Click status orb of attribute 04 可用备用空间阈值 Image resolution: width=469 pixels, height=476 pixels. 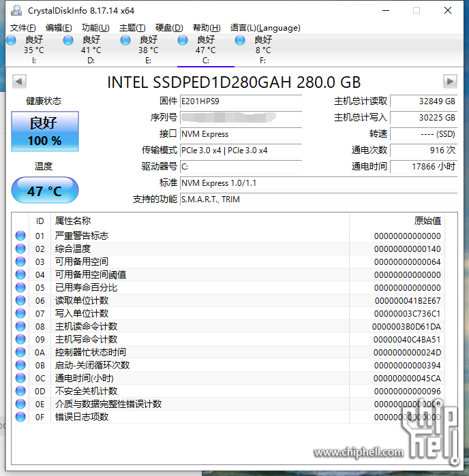point(20,274)
